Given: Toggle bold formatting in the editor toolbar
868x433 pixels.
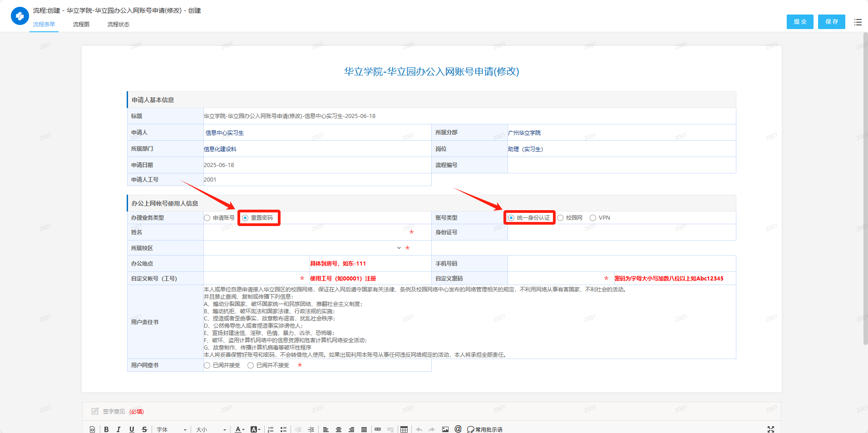Looking at the screenshot, I should pyautogui.click(x=106, y=429).
